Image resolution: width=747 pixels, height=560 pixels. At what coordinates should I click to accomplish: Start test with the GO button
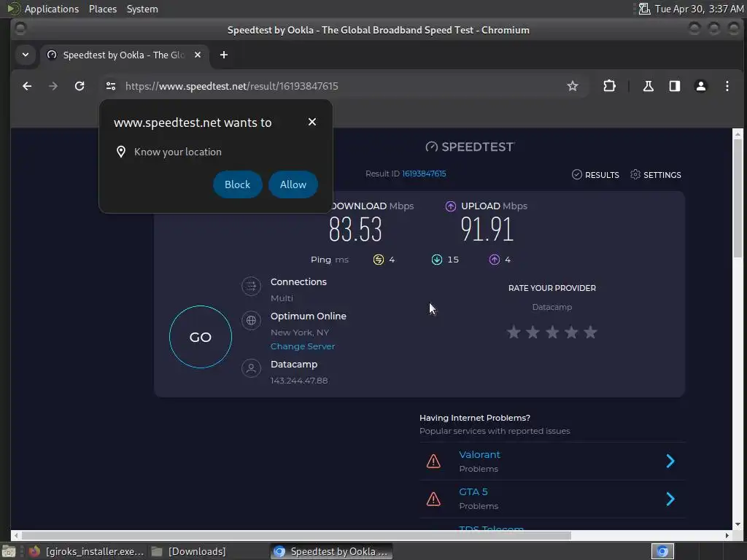[x=201, y=337]
